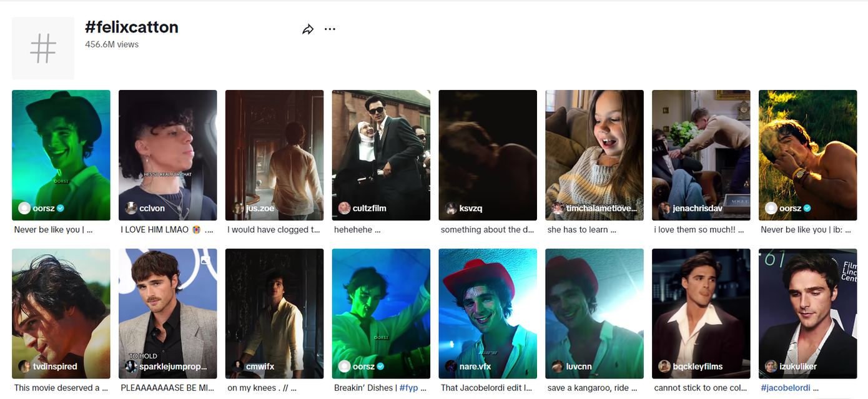Image resolution: width=868 pixels, height=399 pixels.
Task: Click cclvon's profile avatar
Action: tap(131, 209)
